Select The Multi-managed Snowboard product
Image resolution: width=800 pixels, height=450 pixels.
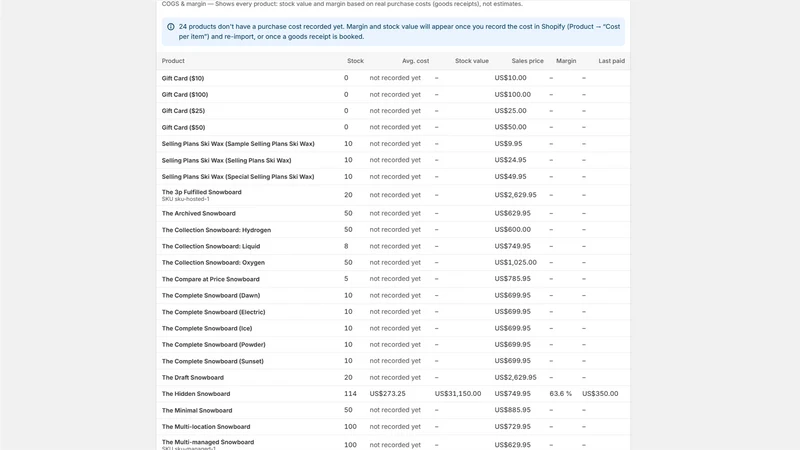[x=208, y=442]
